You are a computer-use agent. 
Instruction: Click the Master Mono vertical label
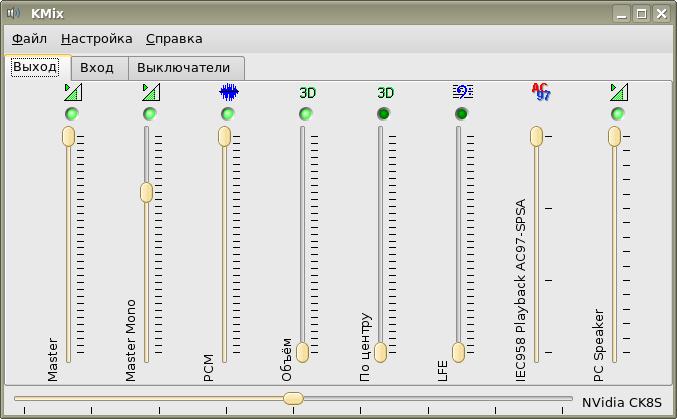click(x=130, y=340)
